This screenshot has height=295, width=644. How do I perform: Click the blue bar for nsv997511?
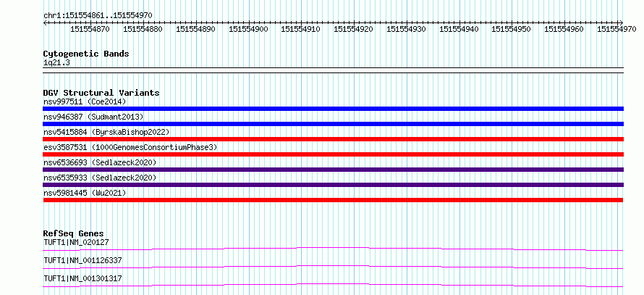click(333, 109)
